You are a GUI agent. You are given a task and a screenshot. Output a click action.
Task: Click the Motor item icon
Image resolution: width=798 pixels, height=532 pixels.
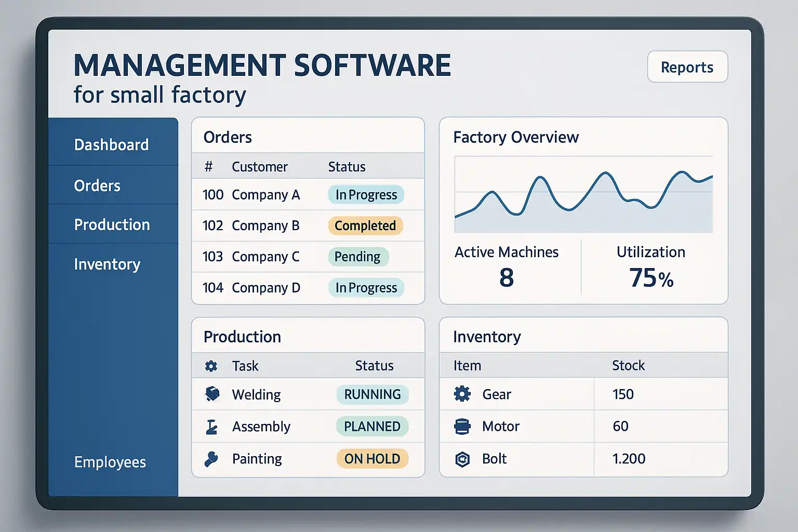click(462, 427)
